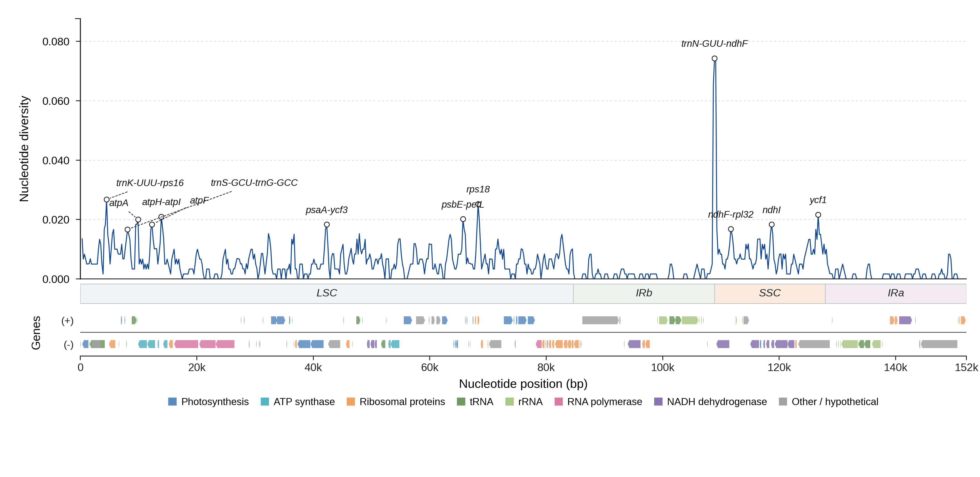Image resolution: width=980 pixels, height=477 pixels.
Task: Click the large gray gene on IRb plus strand
Action: click(x=600, y=320)
